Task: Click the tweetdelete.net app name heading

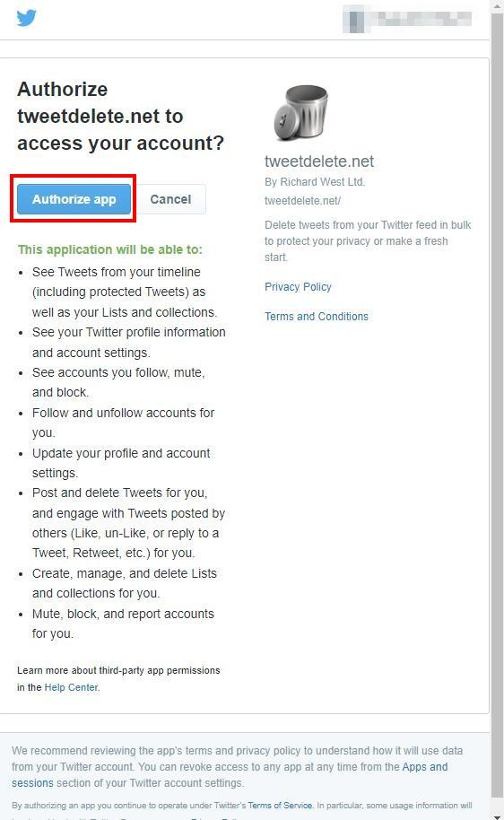Action: click(319, 161)
